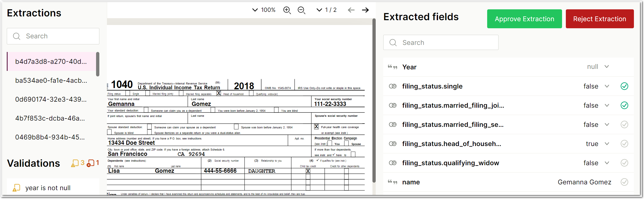Select extraction 0469b8b4-934b-45...
The image size is (644, 199).
pyautogui.click(x=51, y=137)
